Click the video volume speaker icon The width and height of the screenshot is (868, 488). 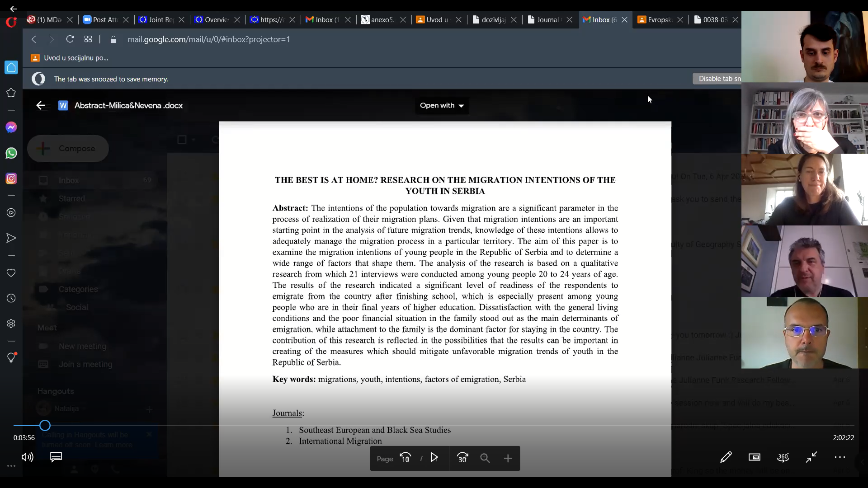coord(27,457)
